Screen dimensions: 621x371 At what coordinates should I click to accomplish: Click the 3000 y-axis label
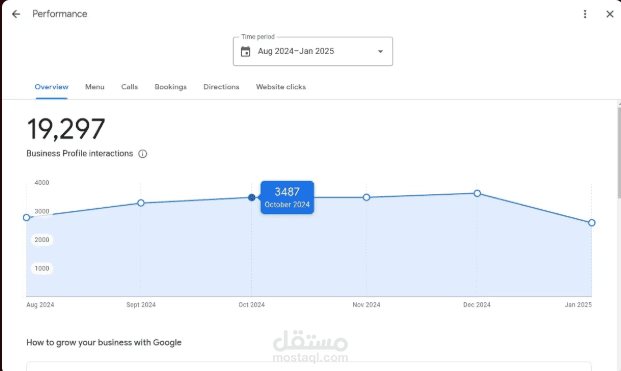coord(42,211)
